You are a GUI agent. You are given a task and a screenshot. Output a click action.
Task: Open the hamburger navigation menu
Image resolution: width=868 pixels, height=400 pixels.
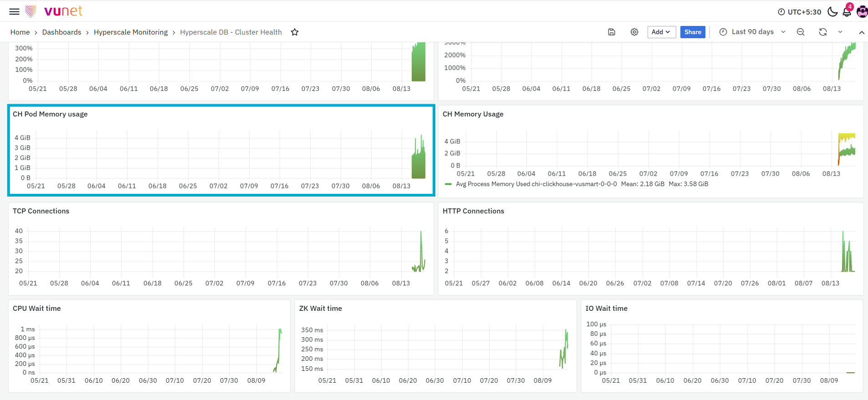tap(15, 11)
